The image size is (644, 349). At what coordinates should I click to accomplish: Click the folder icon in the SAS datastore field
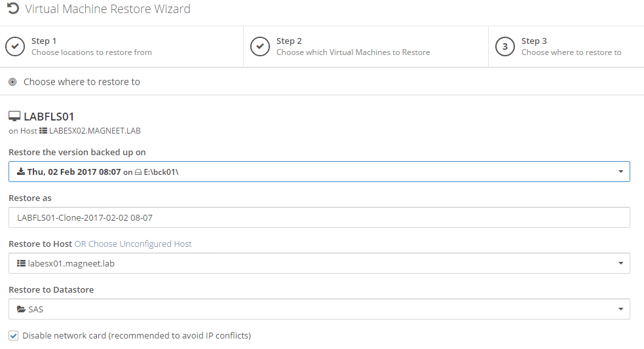[x=21, y=309]
